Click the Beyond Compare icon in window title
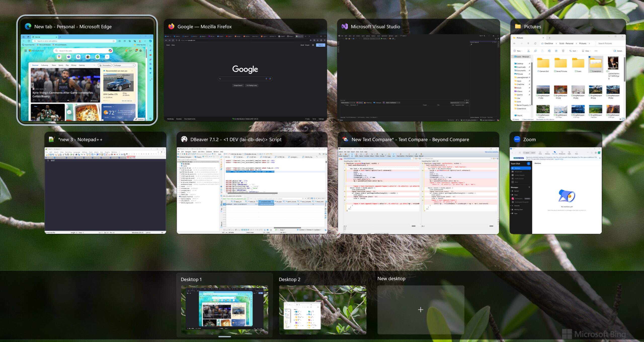 click(x=345, y=139)
